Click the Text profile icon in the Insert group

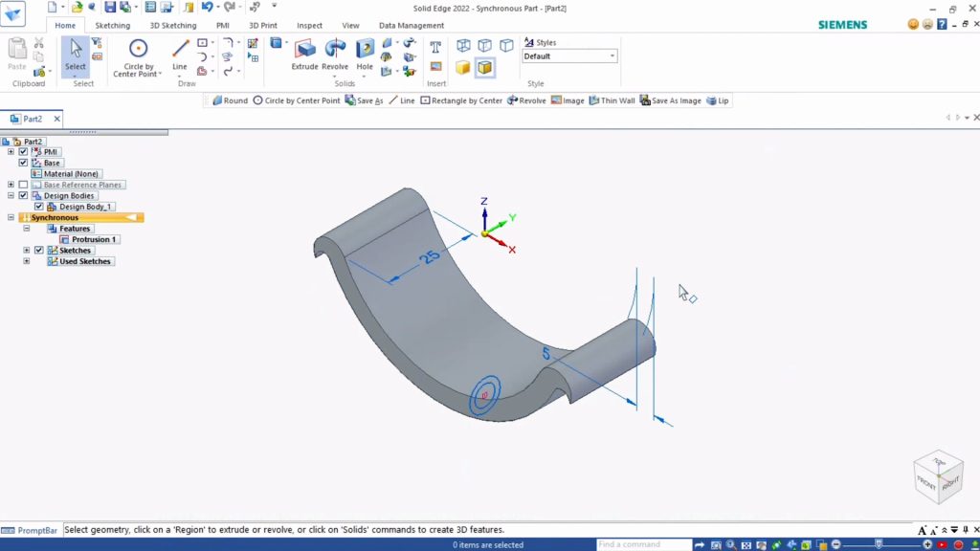[x=435, y=47]
